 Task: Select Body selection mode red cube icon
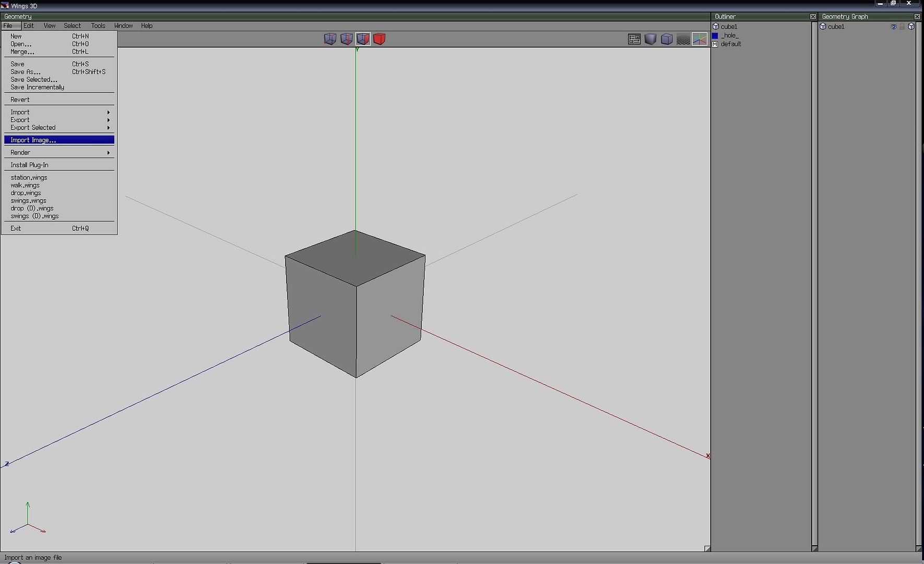[x=380, y=39]
